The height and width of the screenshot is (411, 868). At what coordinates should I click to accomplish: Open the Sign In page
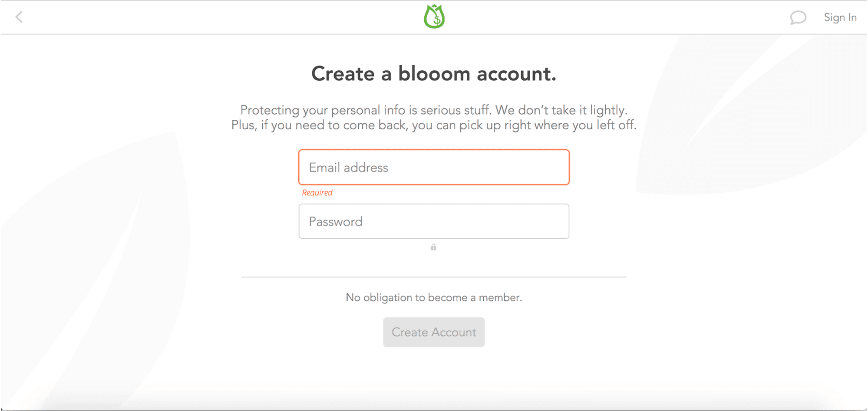840,17
